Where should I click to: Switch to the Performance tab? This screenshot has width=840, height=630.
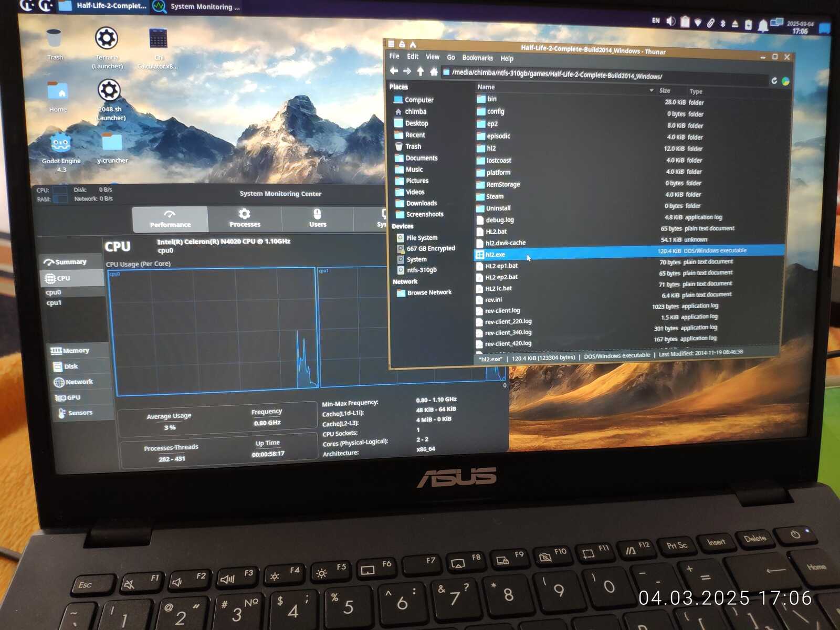170,219
